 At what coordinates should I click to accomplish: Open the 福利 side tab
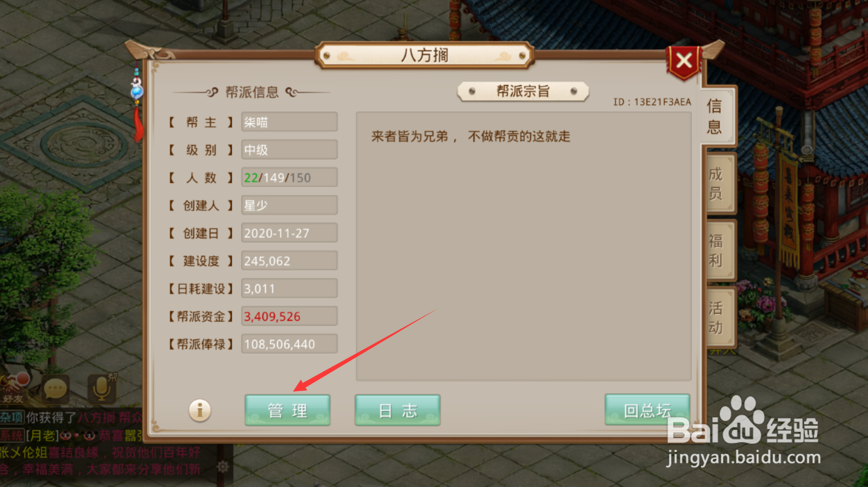pyautogui.click(x=716, y=250)
